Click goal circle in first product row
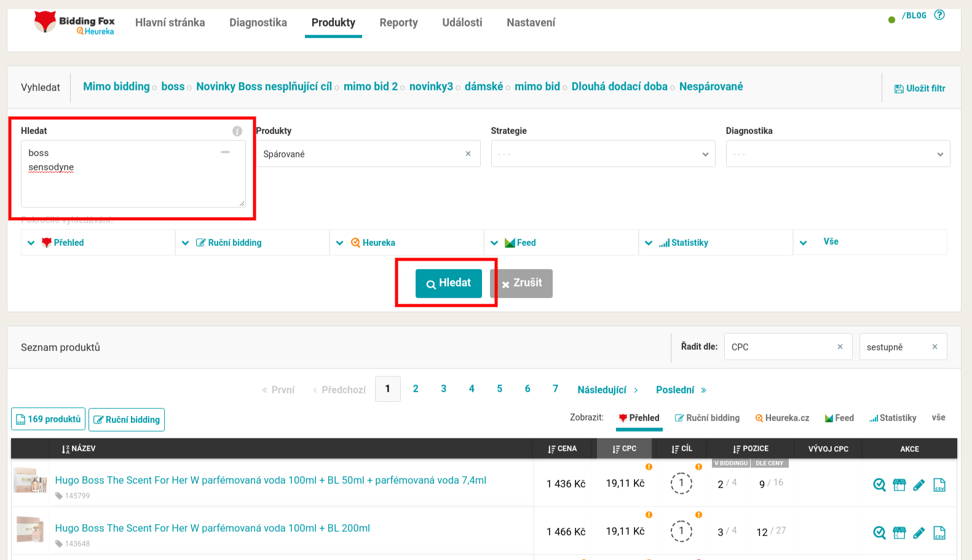Screen dimensions: 972x560 [x=681, y=483]
